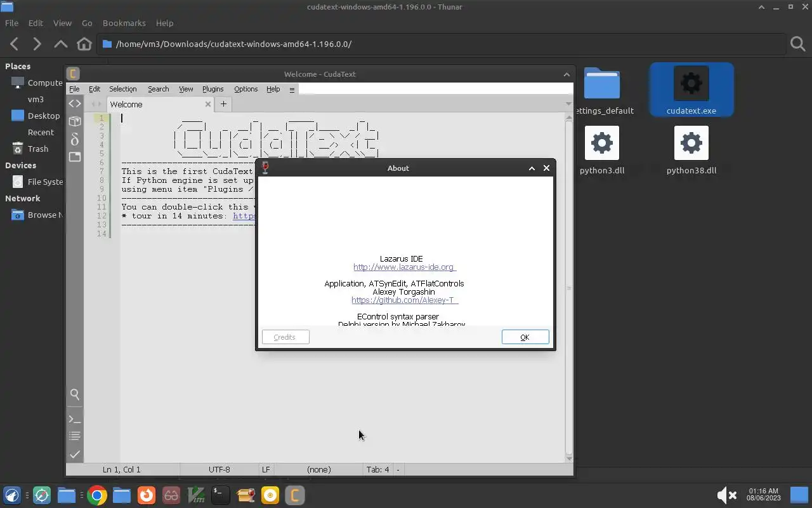
Task: Click the Wine package box icon in taskbar
Action: (246, 495)
